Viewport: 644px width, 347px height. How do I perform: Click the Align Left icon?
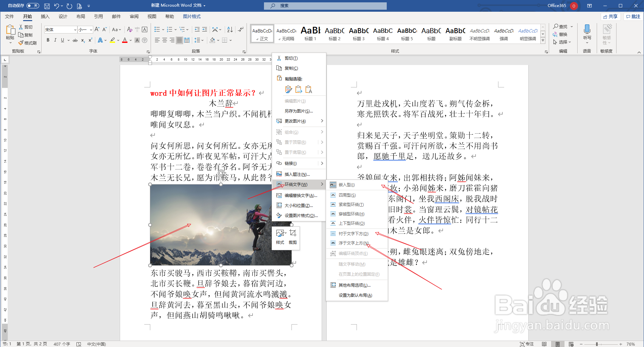tap(157, 40)
